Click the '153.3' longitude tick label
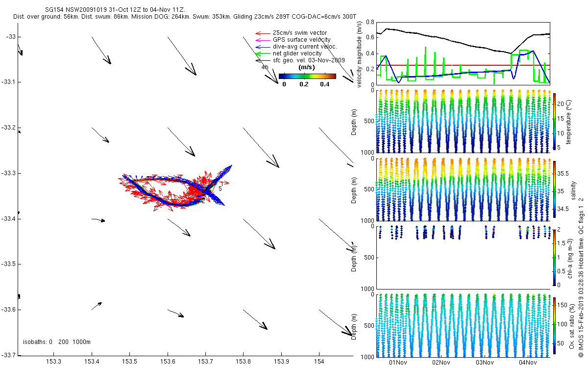 tap(53, 362)
